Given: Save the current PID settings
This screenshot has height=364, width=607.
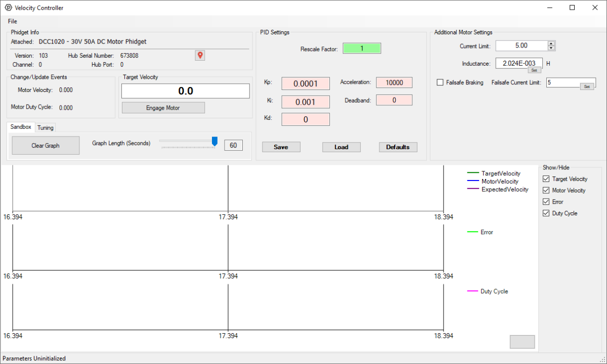Looking at the screenshot, I should 281,147.
